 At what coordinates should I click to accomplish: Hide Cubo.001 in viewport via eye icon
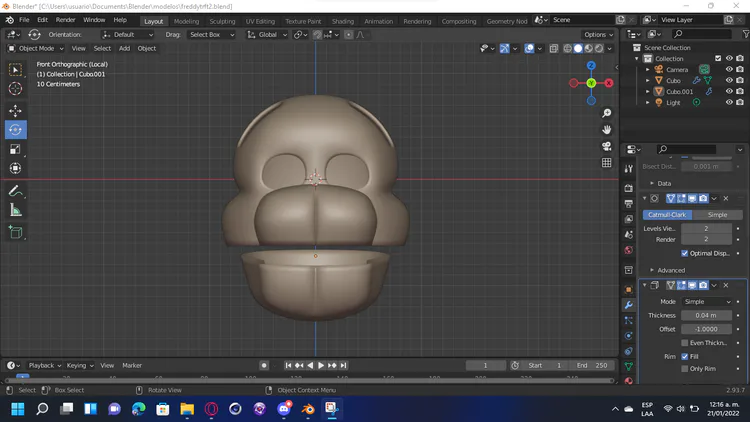coord(729,91)
